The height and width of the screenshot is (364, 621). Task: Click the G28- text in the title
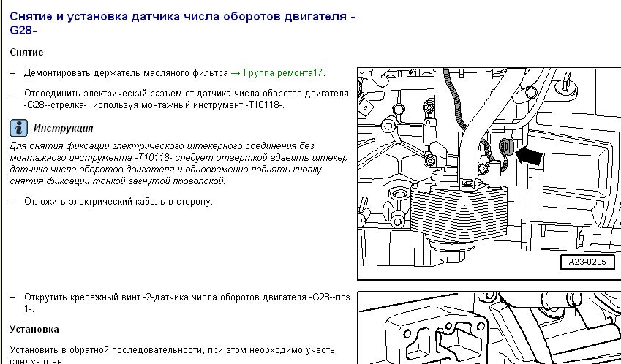(x=23, y=31)
